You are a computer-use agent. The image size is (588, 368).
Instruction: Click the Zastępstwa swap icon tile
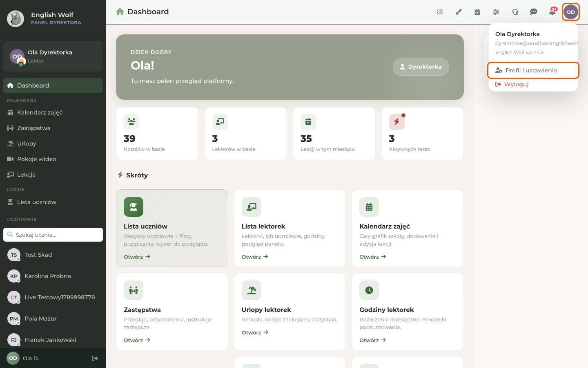(134, 290)
